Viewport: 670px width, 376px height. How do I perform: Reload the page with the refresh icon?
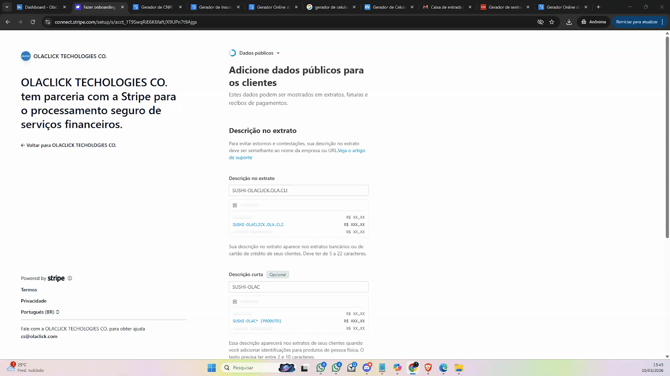[32, 22]
